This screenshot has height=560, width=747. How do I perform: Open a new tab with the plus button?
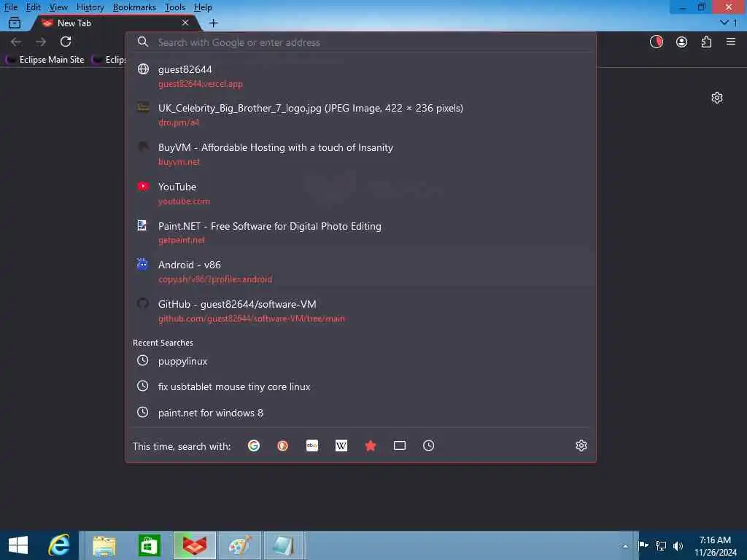(214, 23)
